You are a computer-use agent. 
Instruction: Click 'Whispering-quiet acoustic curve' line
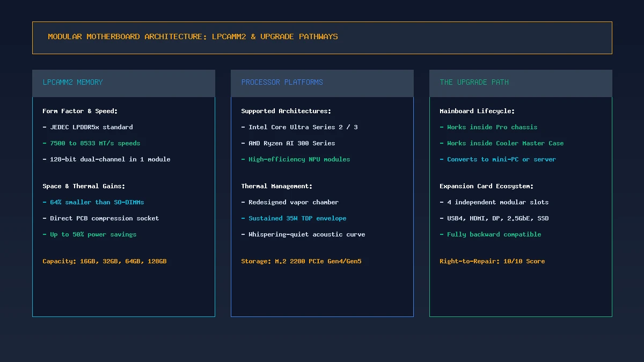tap(303, 234)
